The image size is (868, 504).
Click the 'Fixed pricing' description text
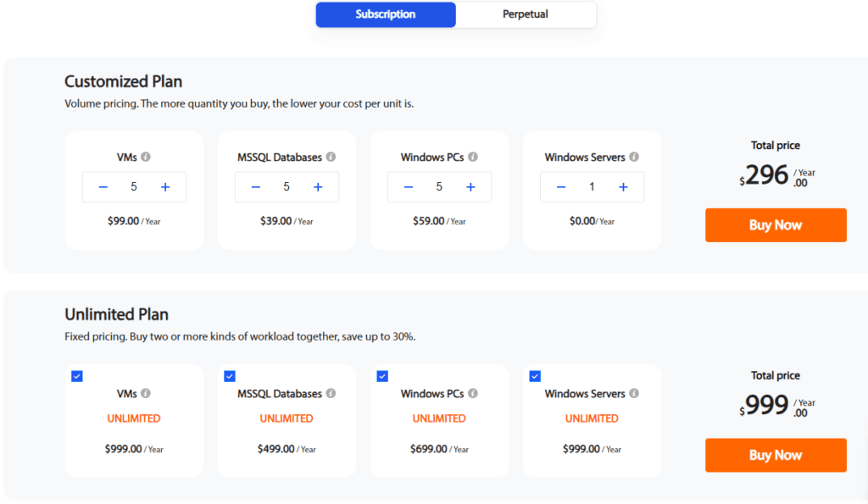[240, 336]
